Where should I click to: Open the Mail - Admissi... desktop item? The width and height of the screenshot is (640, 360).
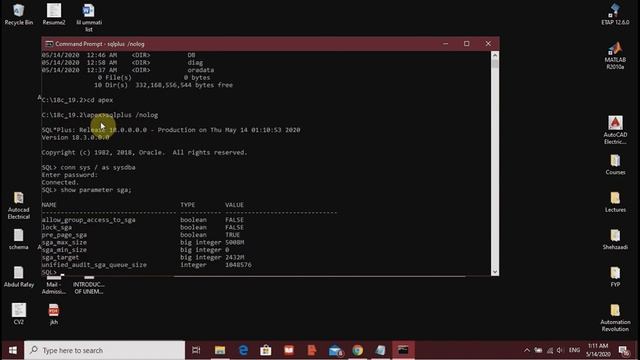pyautogui.click(x=53, y=285)
